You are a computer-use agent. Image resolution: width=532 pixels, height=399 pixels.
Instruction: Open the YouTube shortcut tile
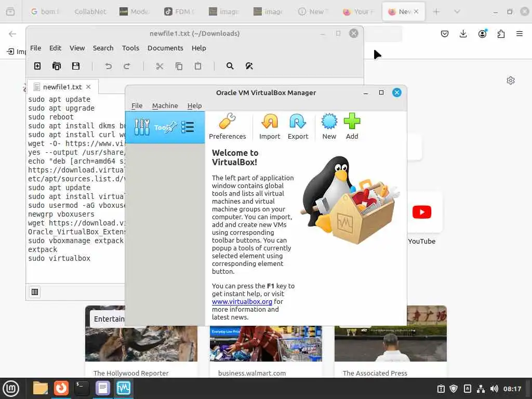click(422, 212)
